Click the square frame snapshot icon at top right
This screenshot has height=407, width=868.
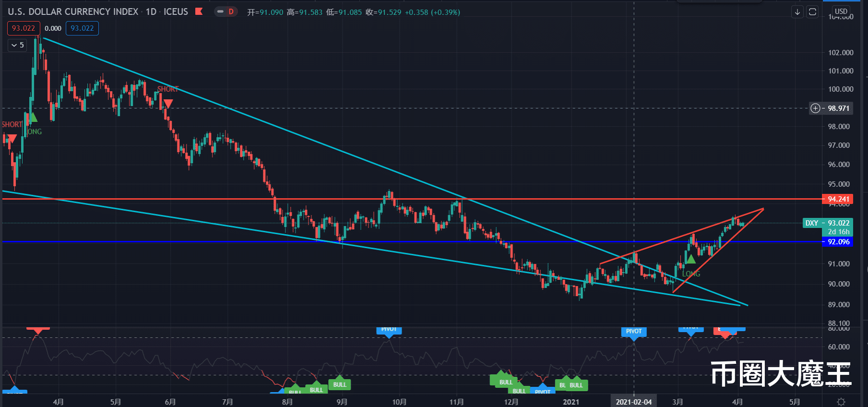812,12
